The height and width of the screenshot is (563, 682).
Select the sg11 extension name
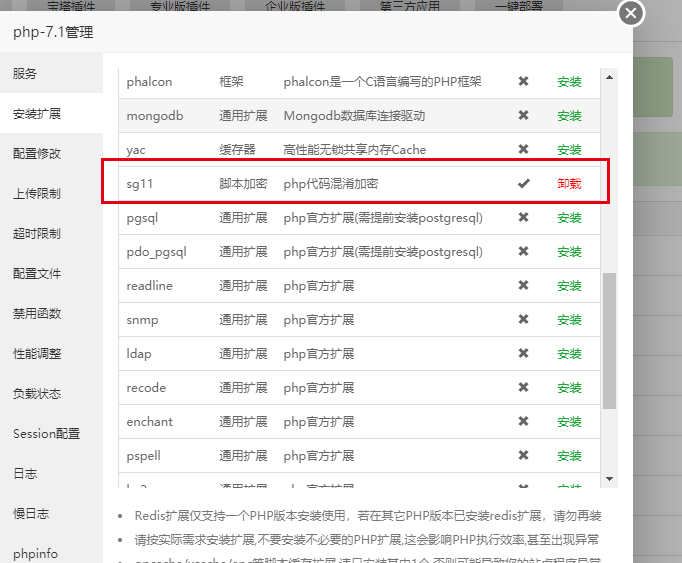coord(140,184)
